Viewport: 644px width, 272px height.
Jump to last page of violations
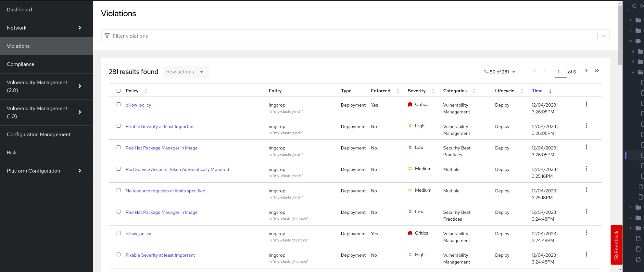(597, 71)
